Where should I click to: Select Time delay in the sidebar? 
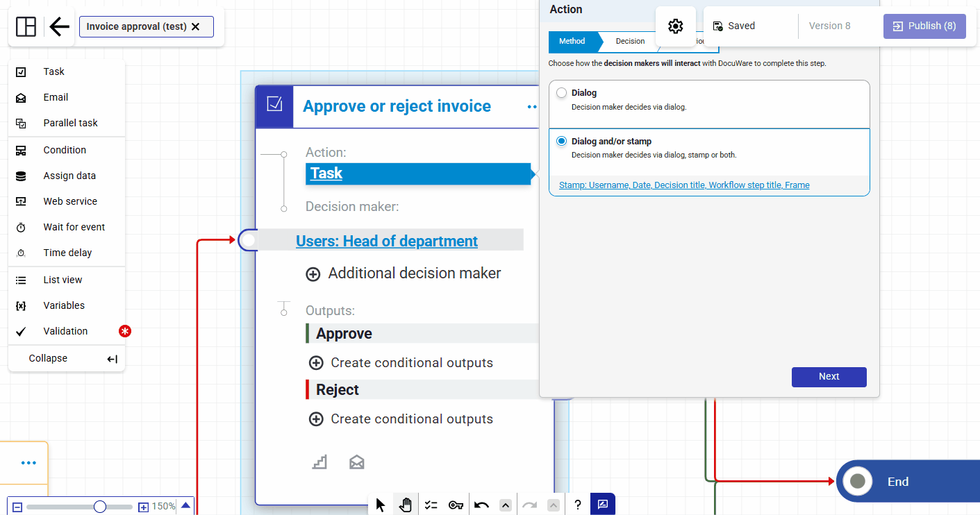[x=67, y=253]
